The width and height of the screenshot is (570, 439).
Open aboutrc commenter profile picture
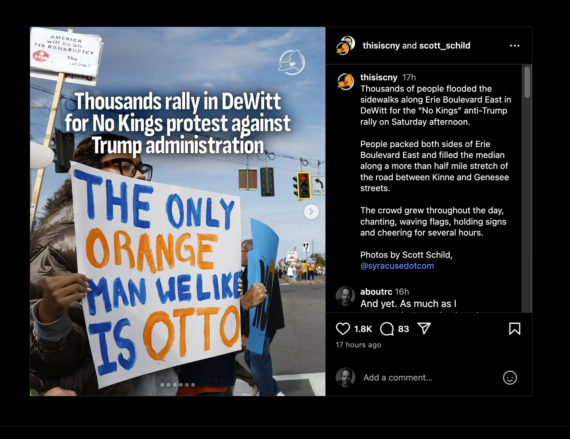coord(345,296)
